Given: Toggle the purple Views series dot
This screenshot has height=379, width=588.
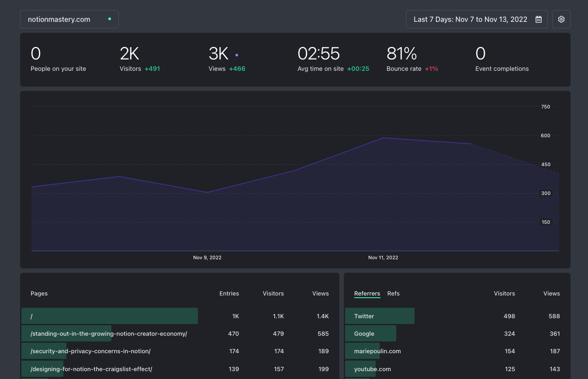Looking at the screenshot, I should click(x=237, y=55).
